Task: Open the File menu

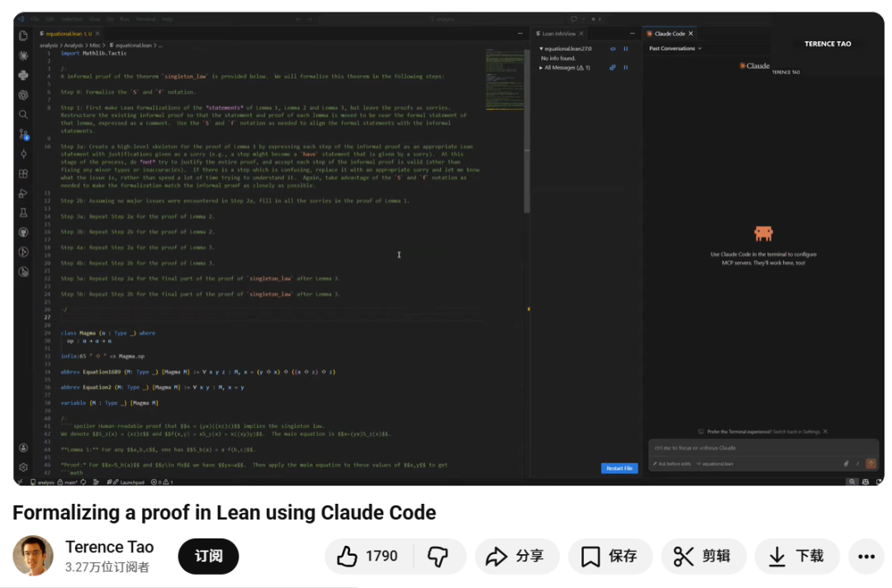Action: point(36,19)
